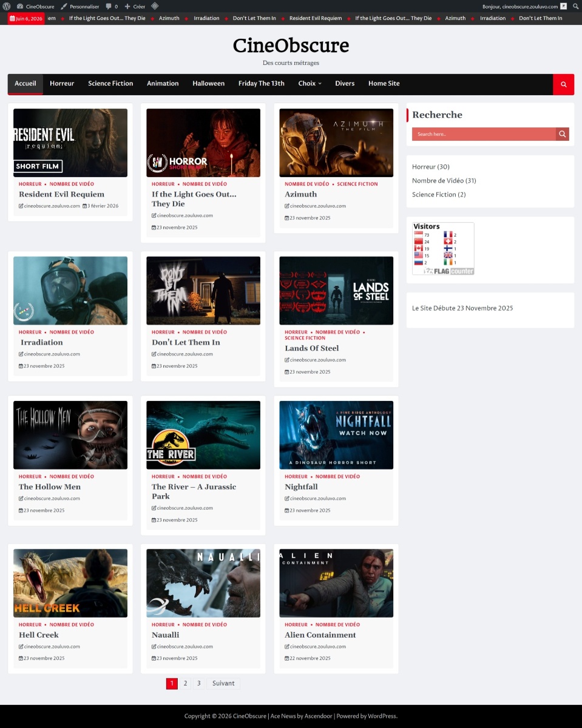
Task: Click the Recherche search input field
Action: pyautogui.click(x=484, y=134)
